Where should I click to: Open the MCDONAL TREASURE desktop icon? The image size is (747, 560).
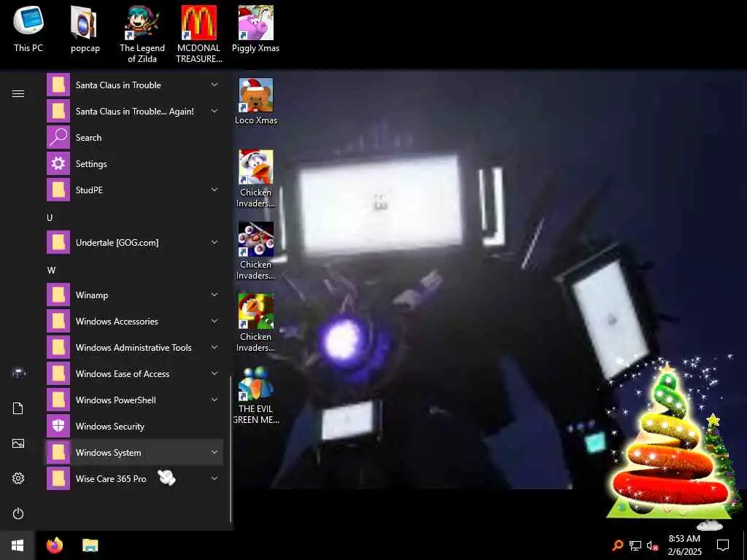click(x=198, y=34)
